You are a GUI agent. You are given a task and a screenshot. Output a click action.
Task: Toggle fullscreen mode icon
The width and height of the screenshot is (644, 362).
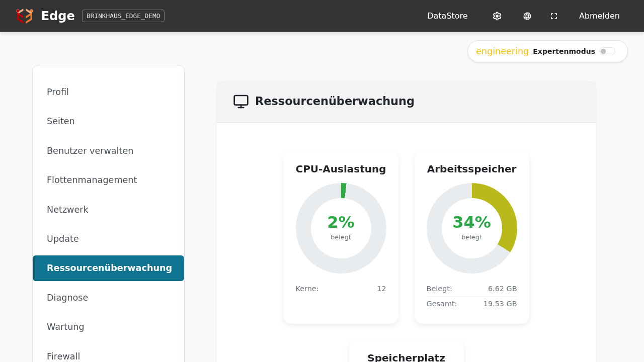pyautogui.click(x=554, y=16)
